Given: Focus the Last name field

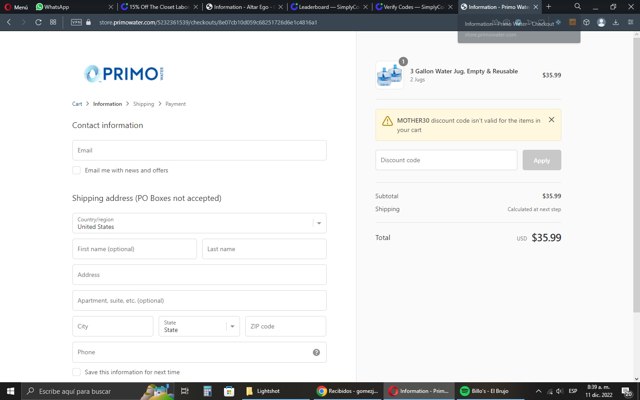Looking at the screenshot, I should click(264, 249).
